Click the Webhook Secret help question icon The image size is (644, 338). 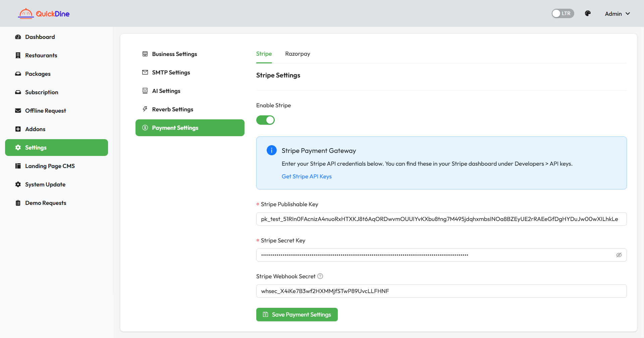[320, 276]
